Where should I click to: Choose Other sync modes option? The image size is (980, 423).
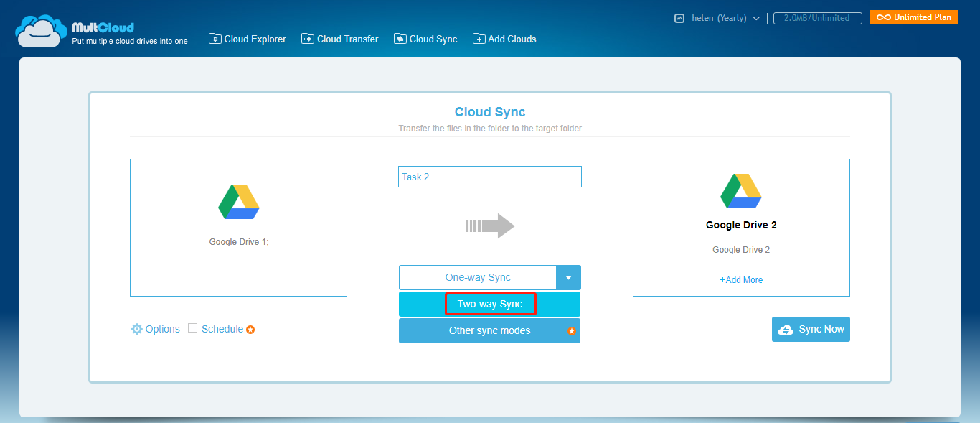pos(490,330)
